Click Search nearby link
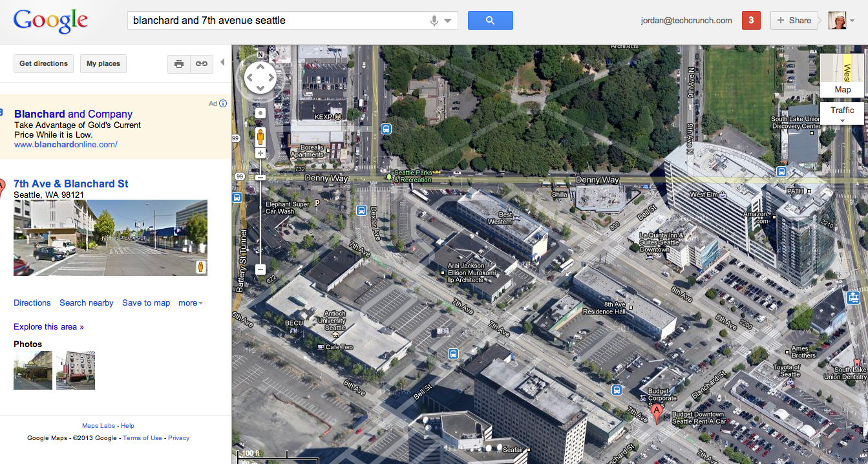Viewport: 868px width, 464px height. click(x=87, y=302)
